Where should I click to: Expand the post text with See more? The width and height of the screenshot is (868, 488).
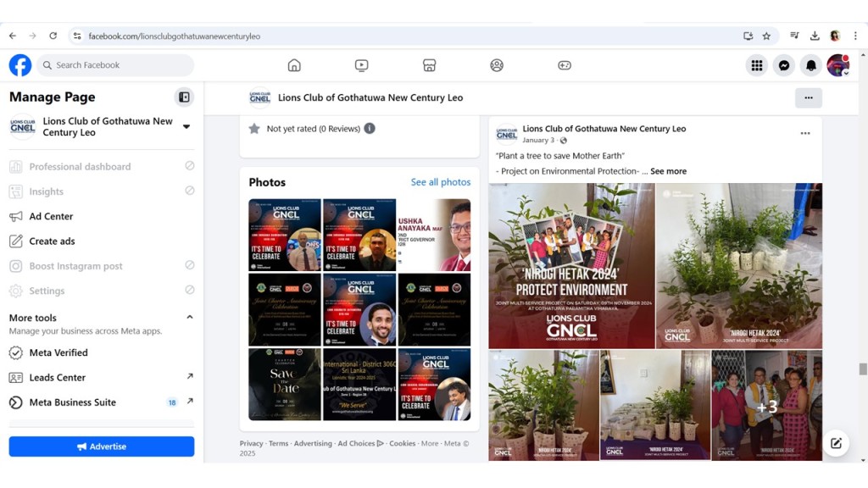click(x=668, y=171)
